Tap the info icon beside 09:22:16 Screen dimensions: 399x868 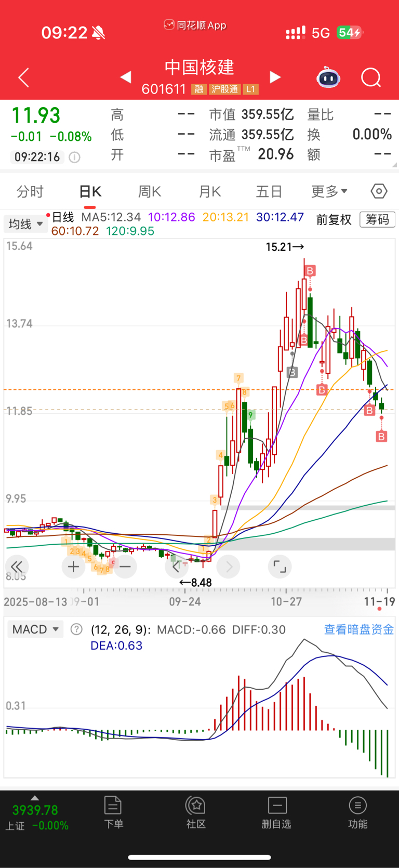tap(75, 157)
